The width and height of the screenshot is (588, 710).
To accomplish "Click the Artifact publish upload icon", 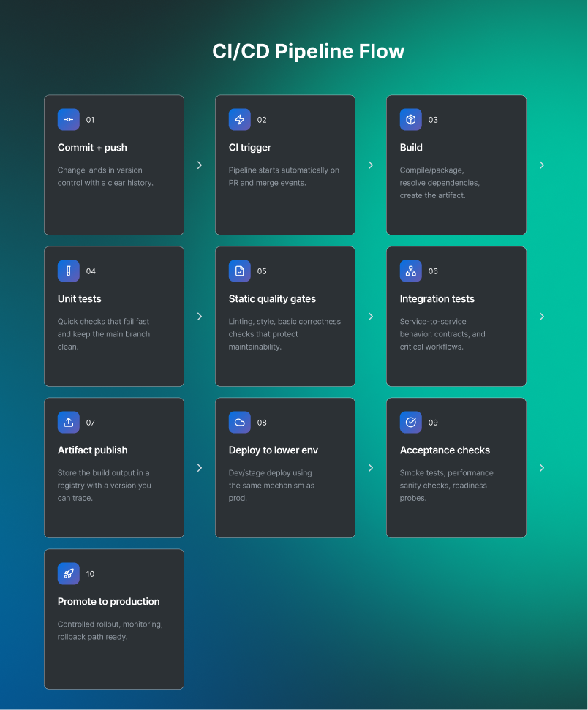I will click(69, 423).
